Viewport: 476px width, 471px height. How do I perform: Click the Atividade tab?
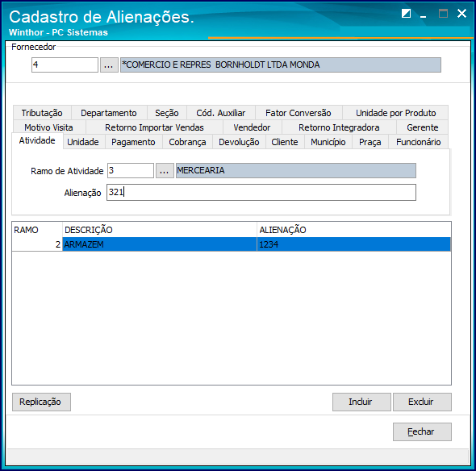[x=37, y=140]
